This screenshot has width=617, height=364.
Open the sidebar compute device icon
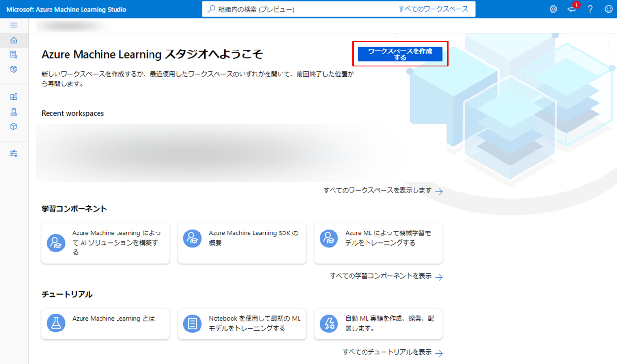pyautogui.click(x=14, y=112)
